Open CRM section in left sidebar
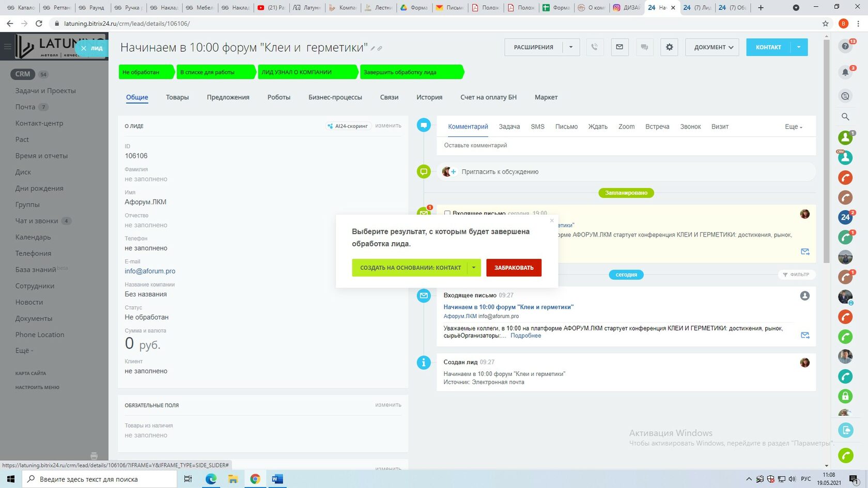 click(23, 74)
